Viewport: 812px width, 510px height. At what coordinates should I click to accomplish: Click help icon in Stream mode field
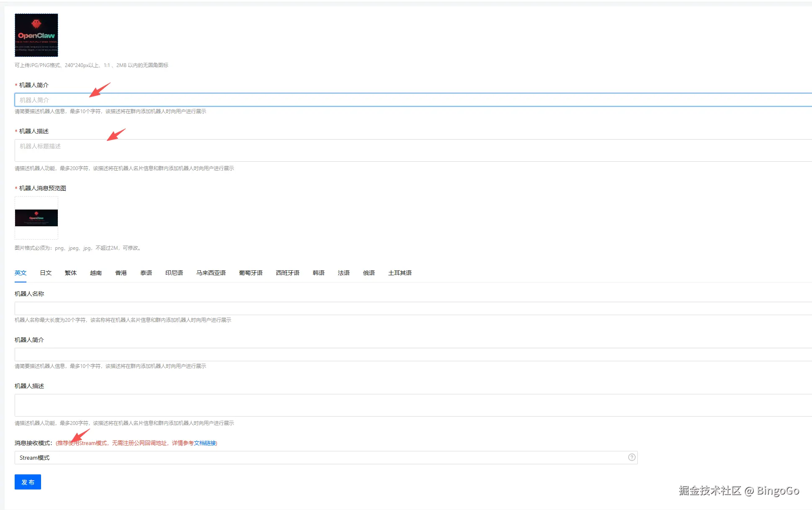pyautogui.click(x=632, y=457)
